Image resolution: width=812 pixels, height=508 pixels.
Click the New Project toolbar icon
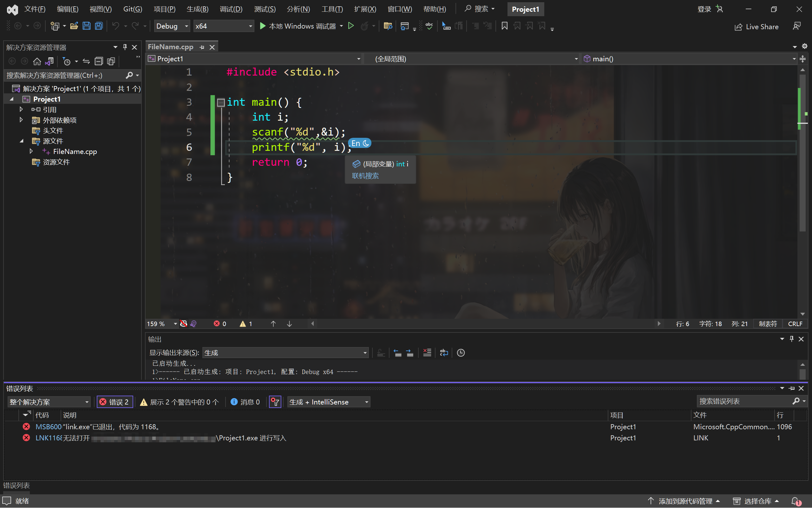point(55,26)
